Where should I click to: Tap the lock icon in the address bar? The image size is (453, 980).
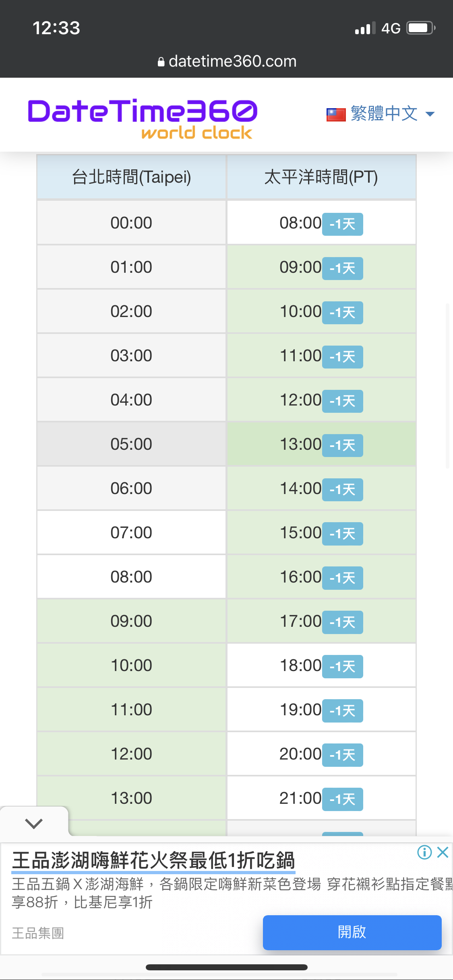click(x=161, y=62)
